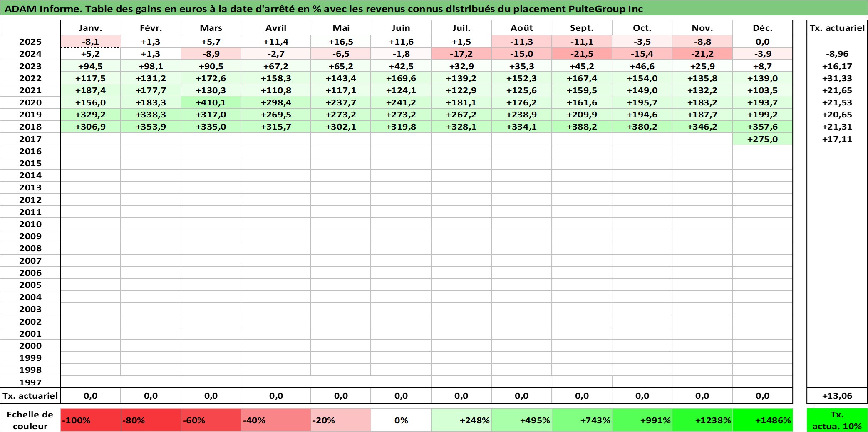Select the 2010 row label
868x432 pixels.
coord(30,224)
